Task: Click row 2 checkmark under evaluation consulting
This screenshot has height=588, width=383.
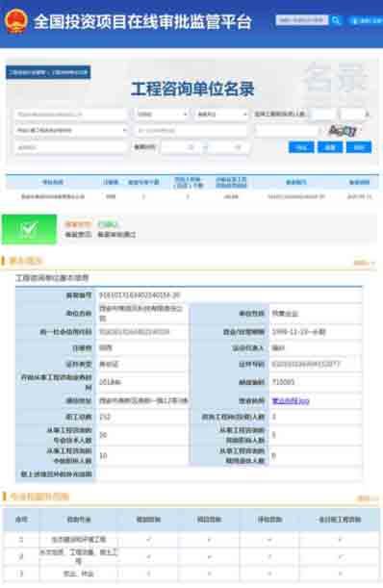Action: (269, 557)
